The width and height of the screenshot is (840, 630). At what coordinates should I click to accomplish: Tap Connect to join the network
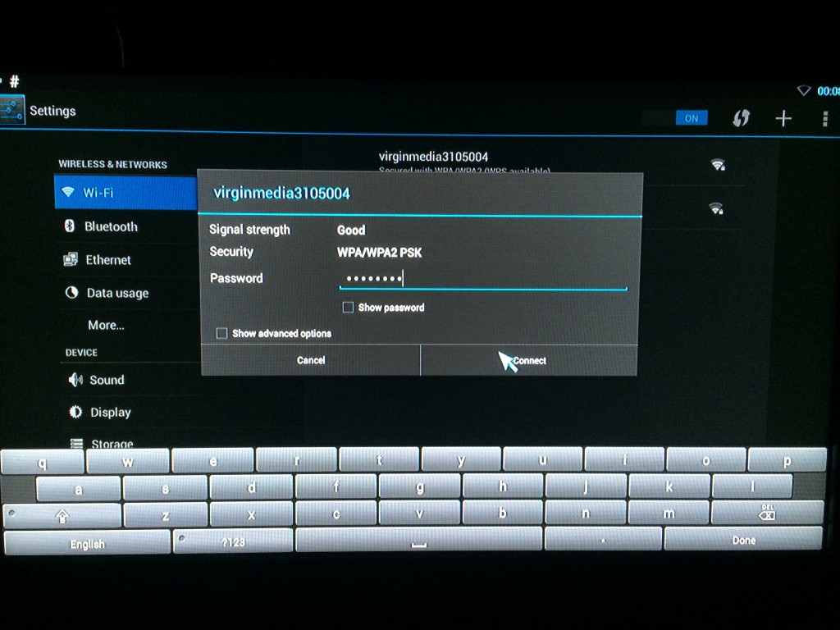coord(529,360)
